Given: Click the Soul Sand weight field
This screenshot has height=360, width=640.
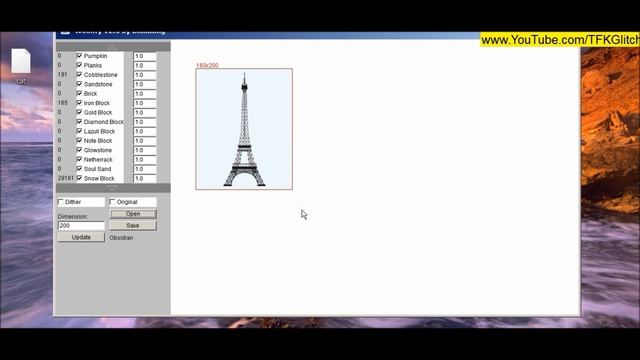Looking at the screenshot, I should (x=144, y=169).
